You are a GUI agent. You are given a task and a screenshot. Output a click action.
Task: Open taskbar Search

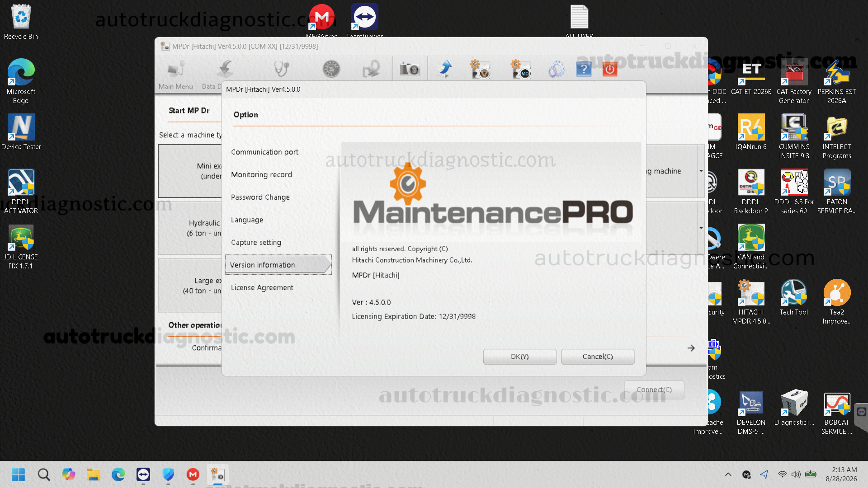click(43, 474)
